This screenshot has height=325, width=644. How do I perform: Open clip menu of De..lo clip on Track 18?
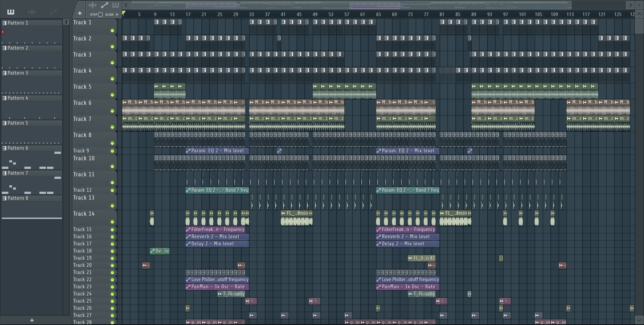pyautogui.click(x=152, y=251)
